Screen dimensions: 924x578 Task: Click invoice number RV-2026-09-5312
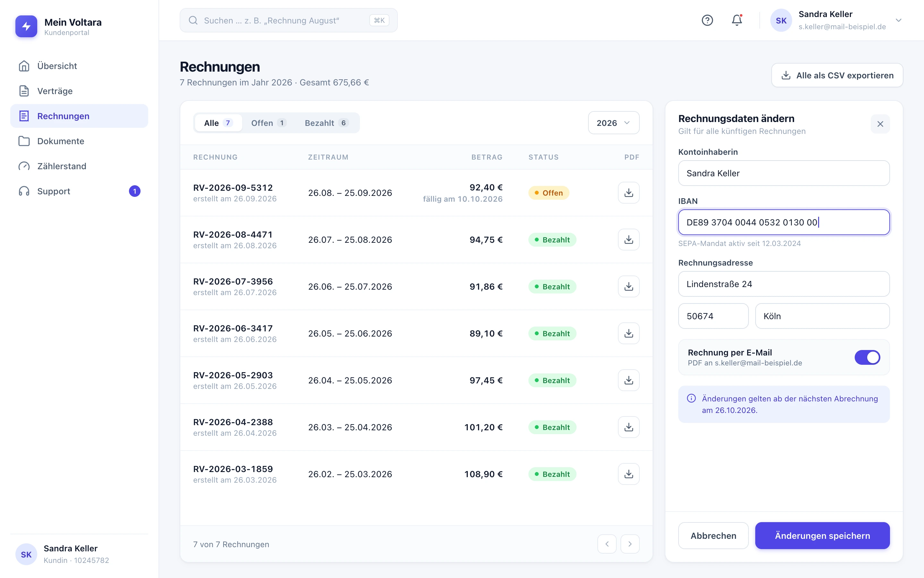233,188
